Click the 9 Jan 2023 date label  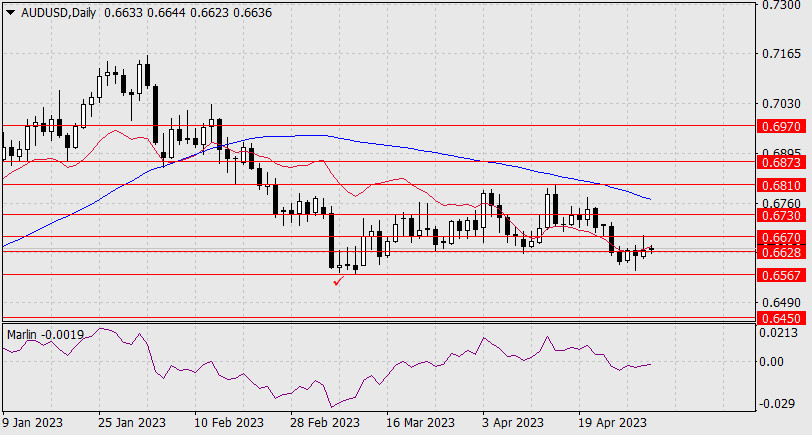coord(32,422)
